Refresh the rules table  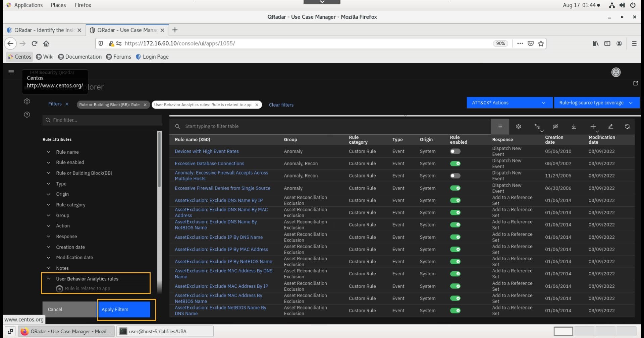click(627, 127)
